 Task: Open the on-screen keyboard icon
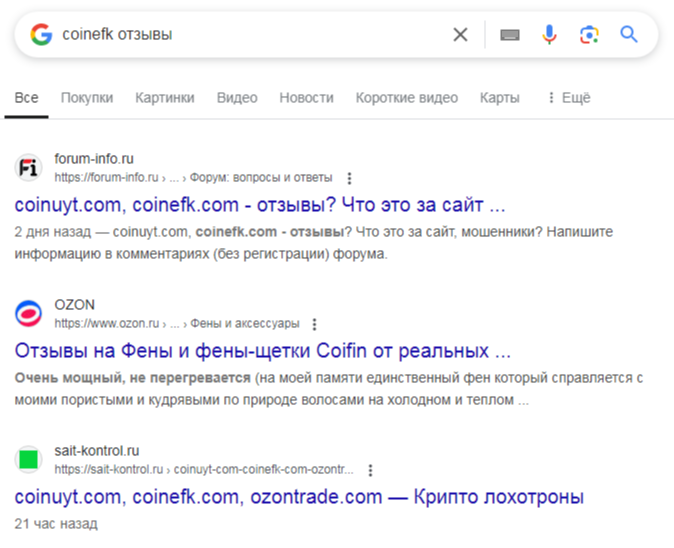tap(510, 35)
